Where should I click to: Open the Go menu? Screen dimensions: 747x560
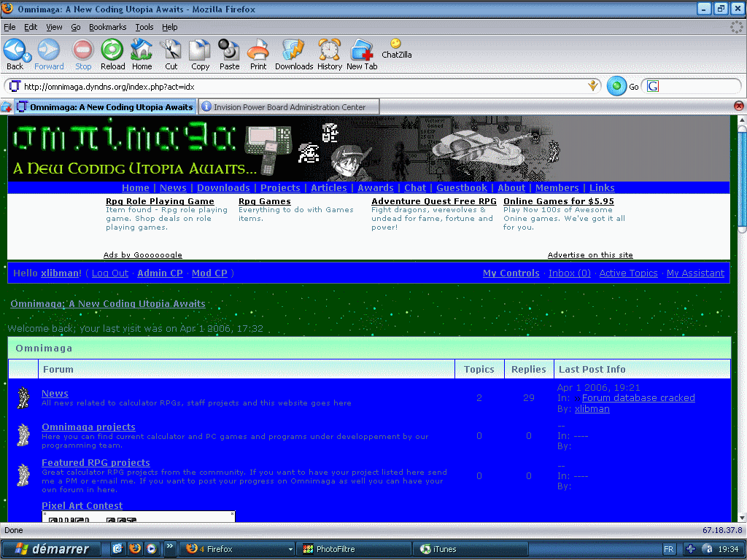point(76,27)
